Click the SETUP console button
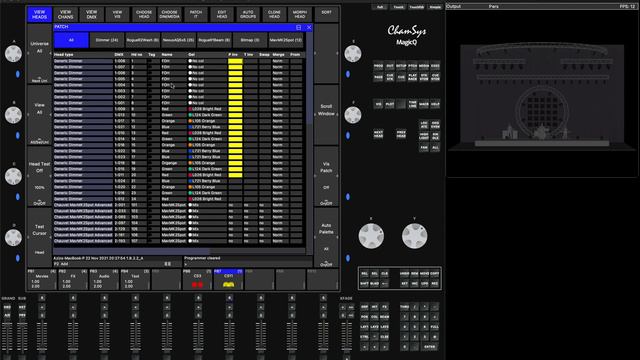Viewport: 640px width, 360px height. (401, 66)
